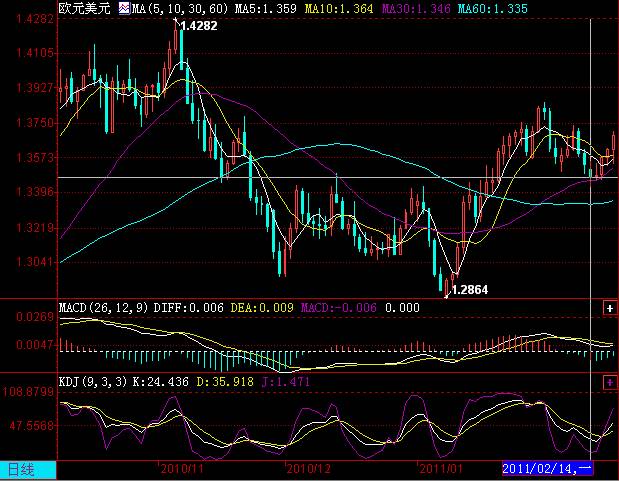Click the 1.3927 price axis label
Screen dimensions: 619x481
coord(35,87)
